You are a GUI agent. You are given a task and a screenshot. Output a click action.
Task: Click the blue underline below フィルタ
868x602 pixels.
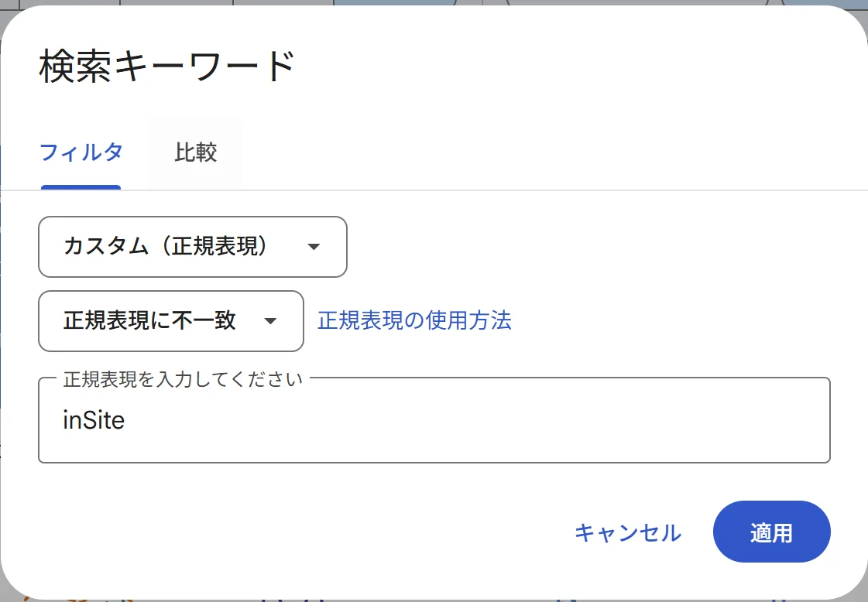pyautogui.click(x=81, y=186)
